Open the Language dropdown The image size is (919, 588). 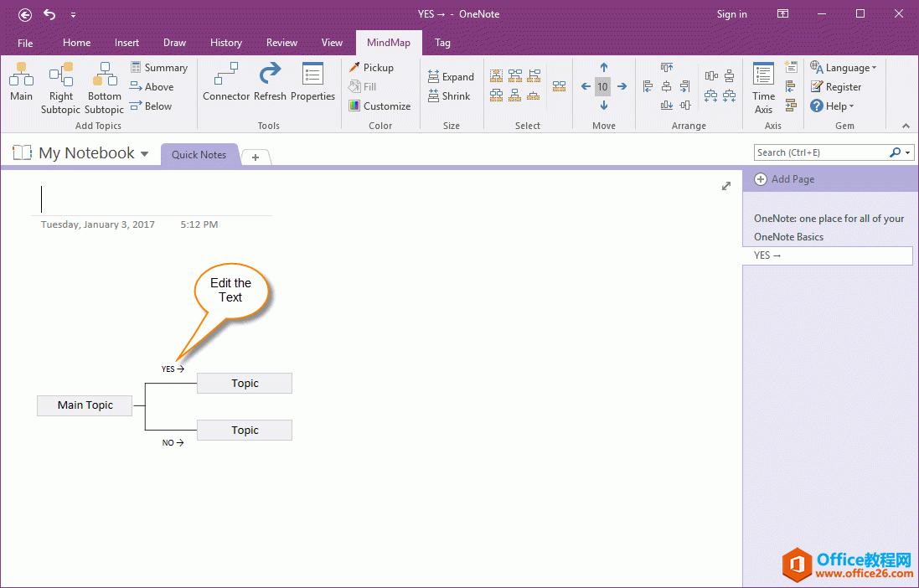click(844, 68)
